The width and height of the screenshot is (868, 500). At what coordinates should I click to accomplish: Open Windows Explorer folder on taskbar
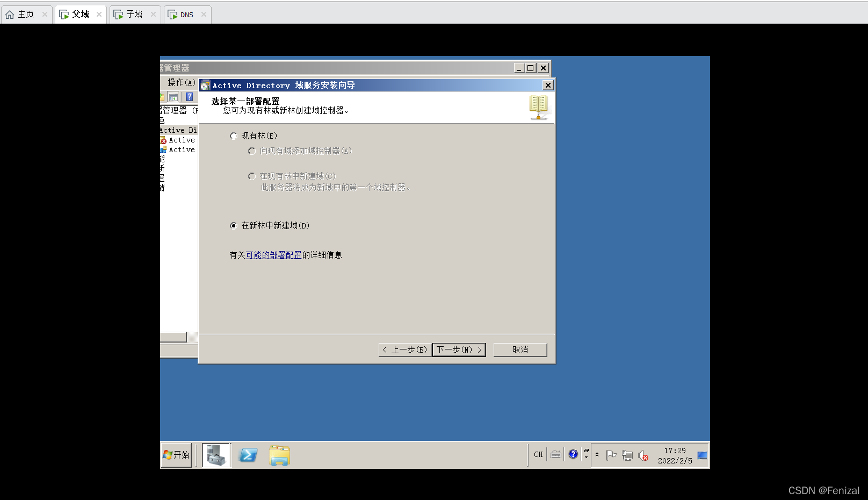click(280, 455)
